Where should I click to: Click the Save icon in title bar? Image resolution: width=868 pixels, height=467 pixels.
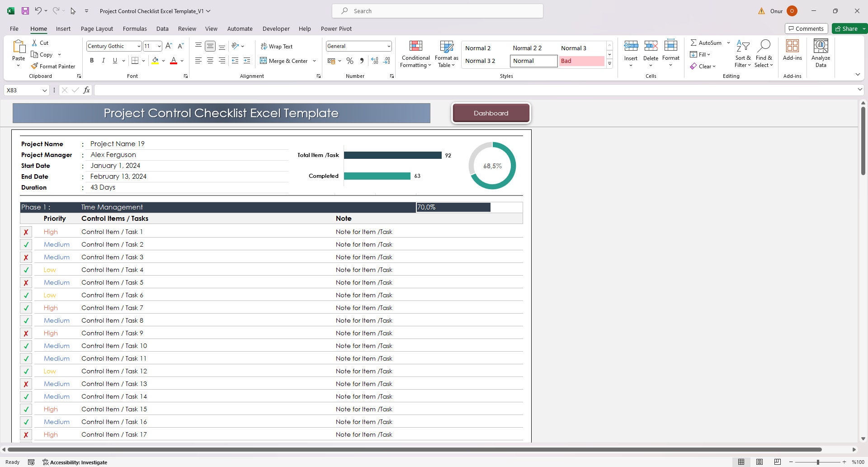tap(25, 11)
